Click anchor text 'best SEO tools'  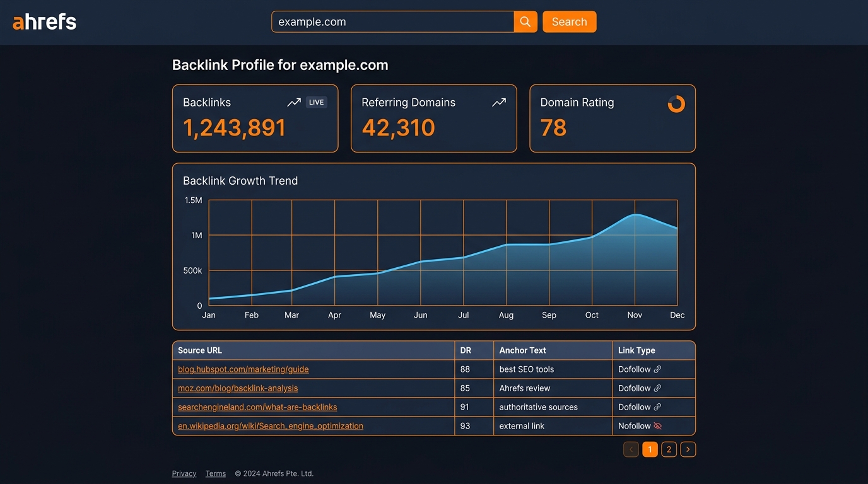(x=527, y=369)
